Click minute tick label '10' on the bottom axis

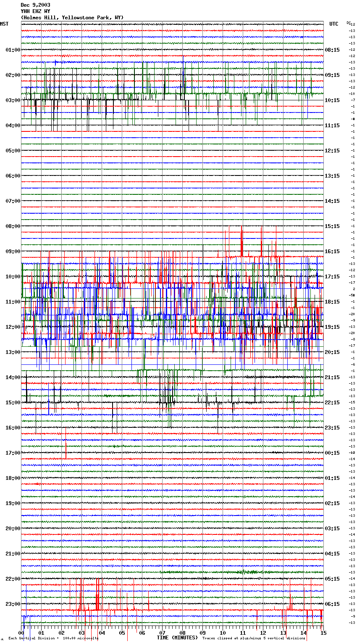[x=223, y=633]
